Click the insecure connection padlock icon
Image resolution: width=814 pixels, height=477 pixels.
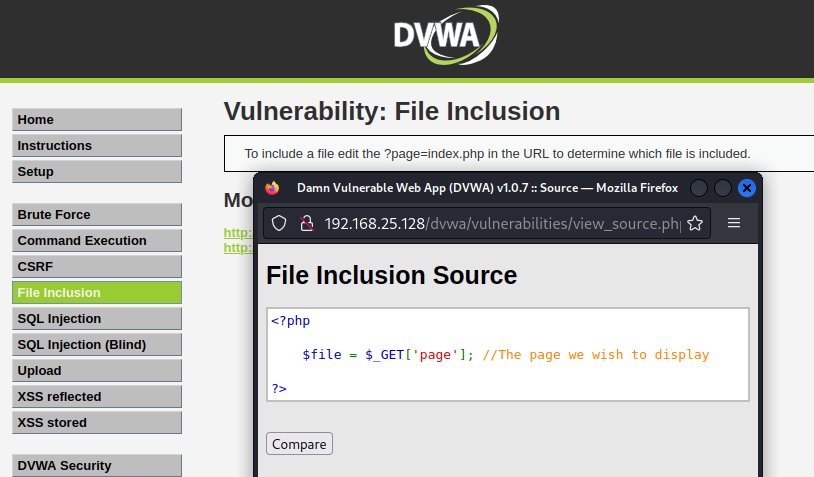pyautogui.click(x=307, y=223)
